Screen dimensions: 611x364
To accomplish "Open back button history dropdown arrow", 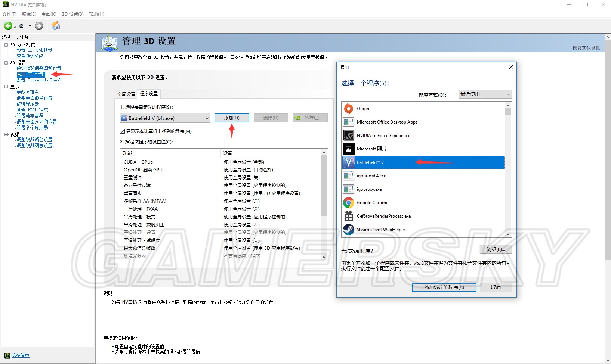I will [x=30, y=26].
